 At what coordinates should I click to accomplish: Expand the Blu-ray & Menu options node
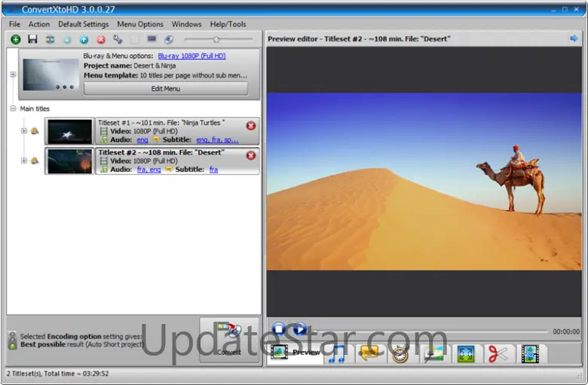(13, 75)
